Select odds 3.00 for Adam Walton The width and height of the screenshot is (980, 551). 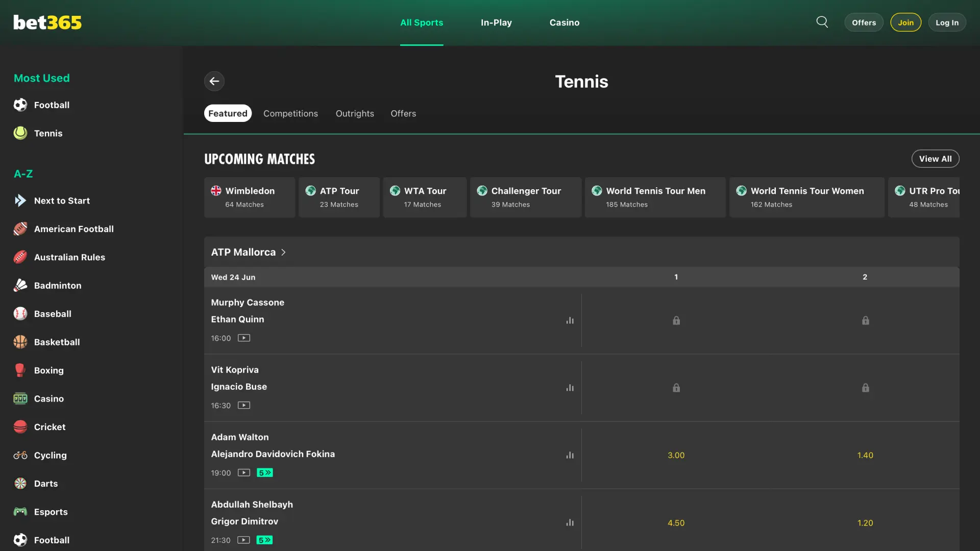(676, 455)
